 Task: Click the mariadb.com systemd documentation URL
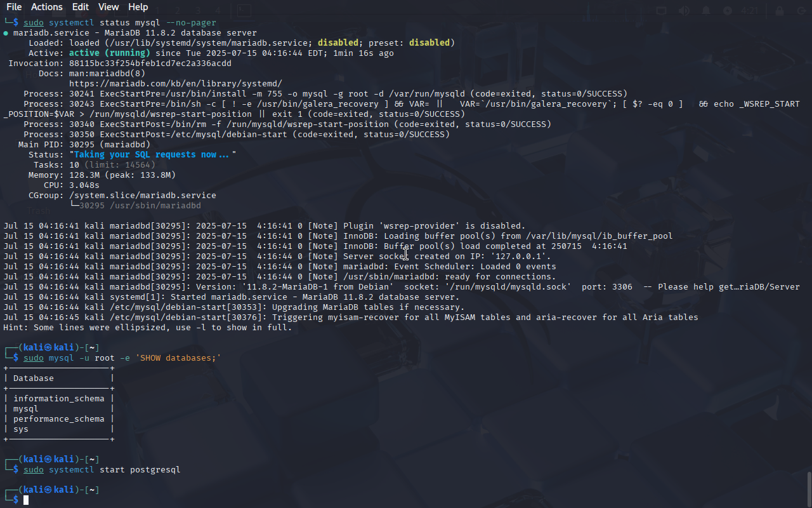(176, 84)
